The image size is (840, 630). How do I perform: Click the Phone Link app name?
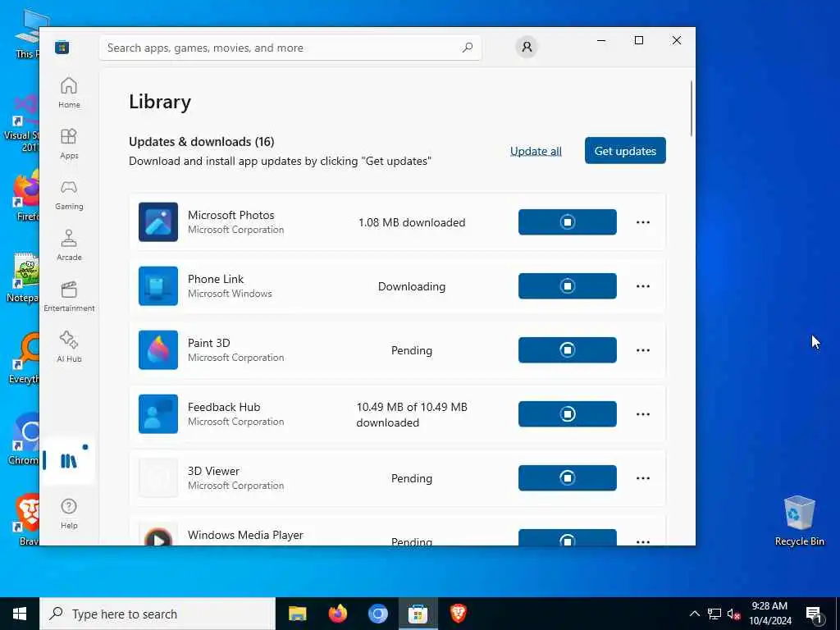[216, 279]
